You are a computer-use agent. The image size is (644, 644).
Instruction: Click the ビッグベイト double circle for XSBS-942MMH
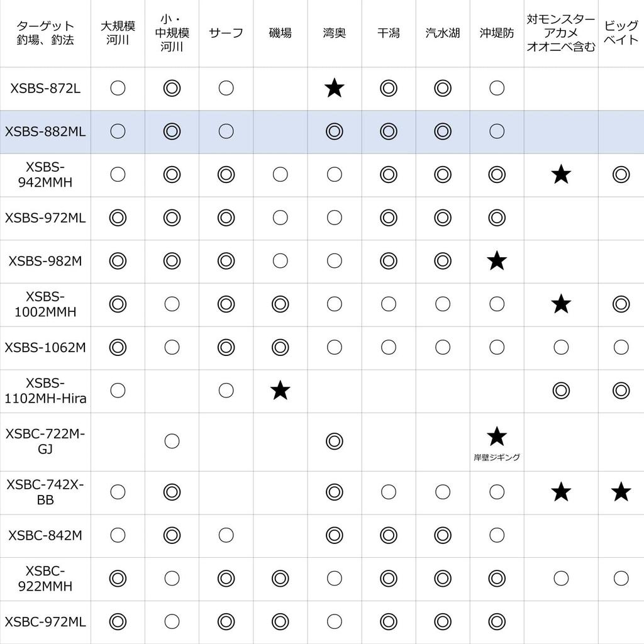[x=621, y=175]
